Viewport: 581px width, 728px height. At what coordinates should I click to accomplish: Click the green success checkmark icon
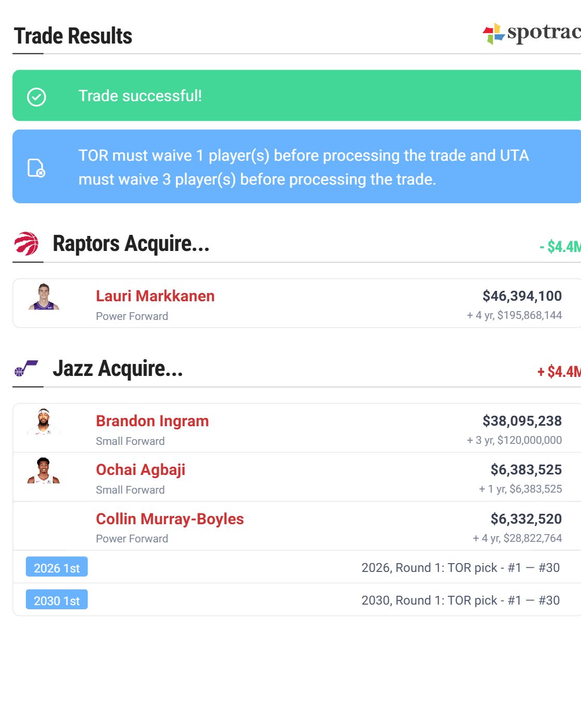(36, 97)
